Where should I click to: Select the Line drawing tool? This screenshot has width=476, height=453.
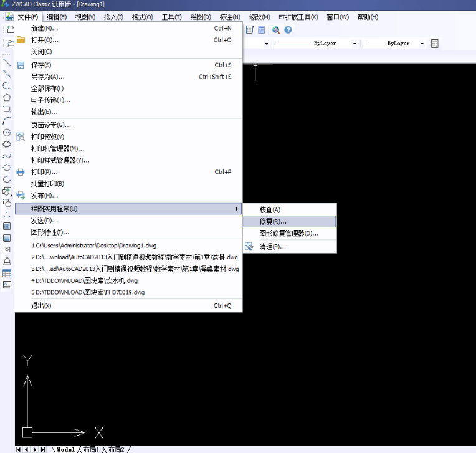pos(7,62)
